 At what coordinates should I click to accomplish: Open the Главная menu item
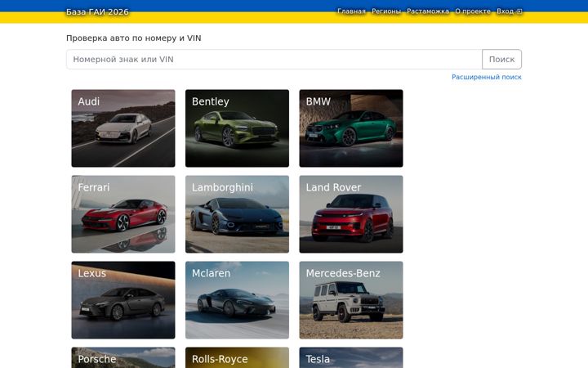(x=351, y=11)
